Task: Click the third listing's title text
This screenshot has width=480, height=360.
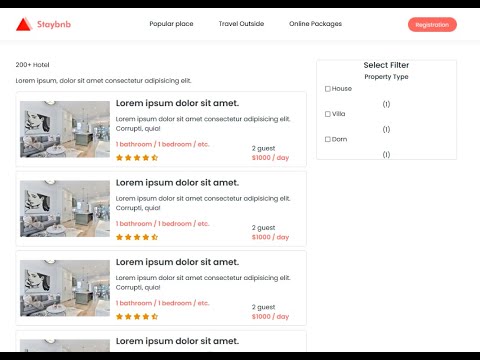Action: [x=177, y=262]
